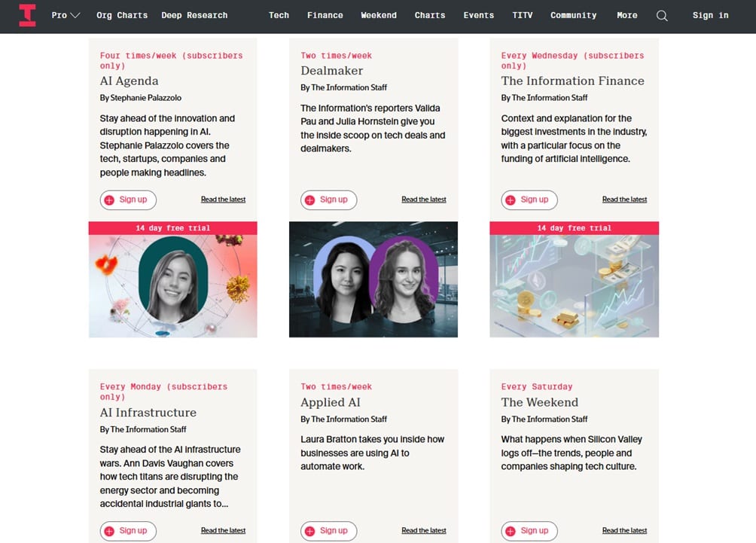Open the Weekend section
Image resolution: width=756 pixels, height=543 pixels.
click(379, 15)
